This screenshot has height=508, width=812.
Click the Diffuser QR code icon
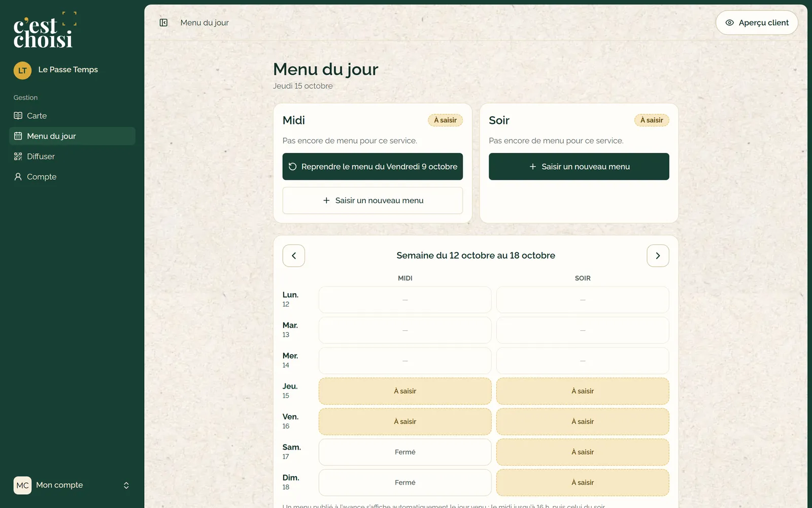pos(18,156)
